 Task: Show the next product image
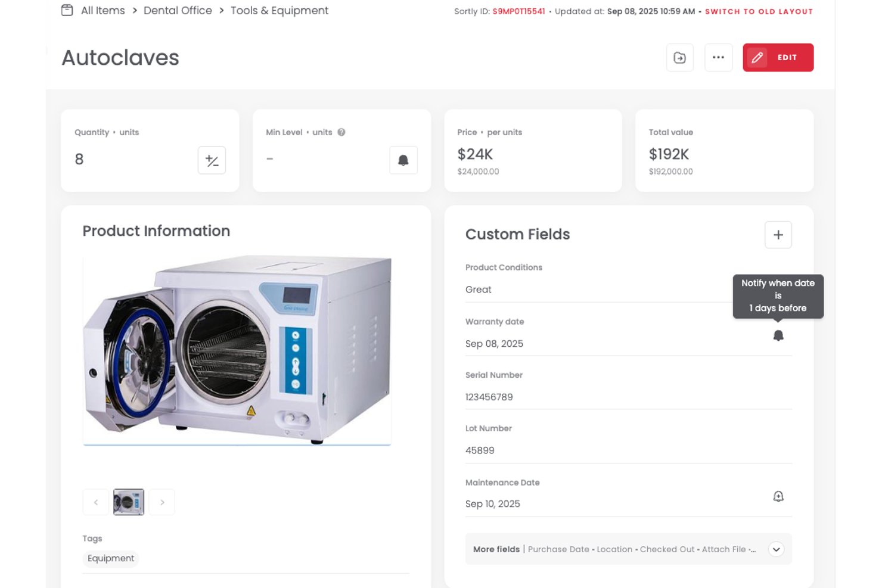162,502
